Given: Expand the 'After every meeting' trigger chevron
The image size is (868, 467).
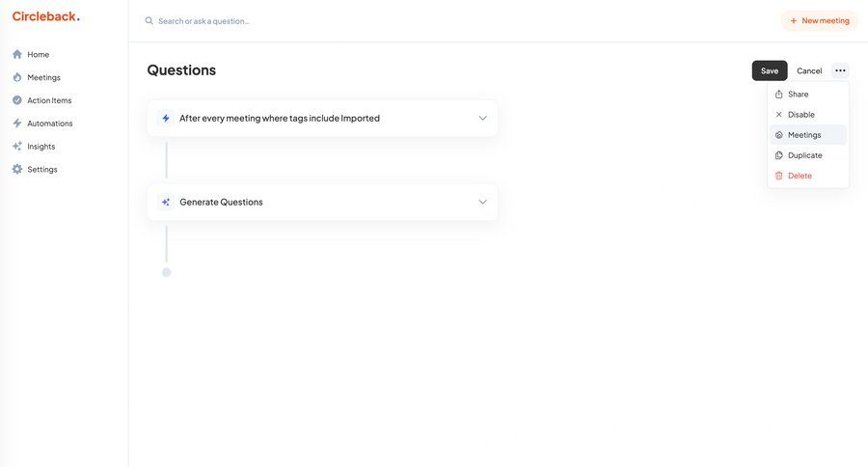Looking at the screenshot, I should pos(482,119).
